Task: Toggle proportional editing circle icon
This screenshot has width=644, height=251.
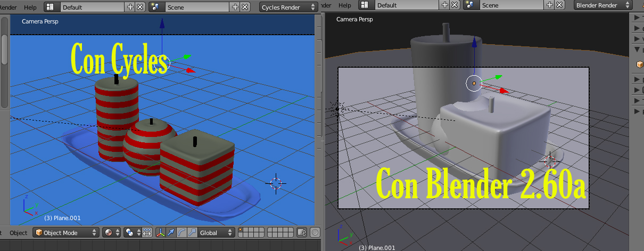Action: coord(315,233)
